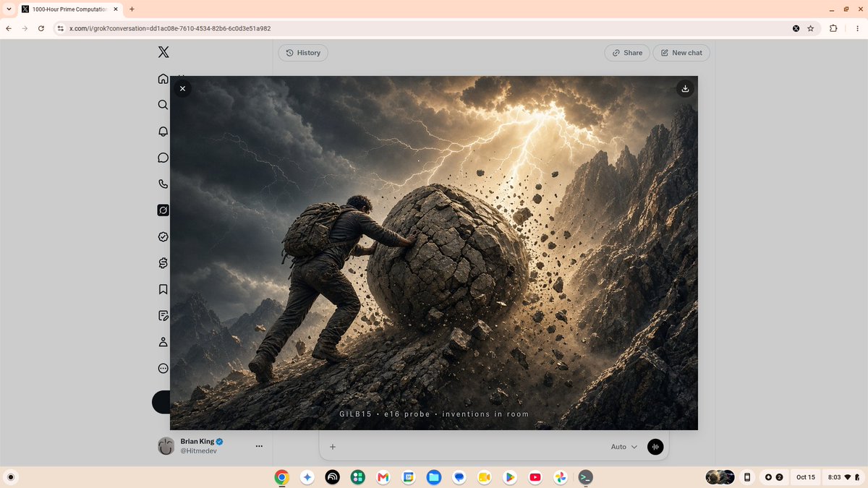Open Bookmarks in X sidebar
868x488 pixels.
[163, 289]
